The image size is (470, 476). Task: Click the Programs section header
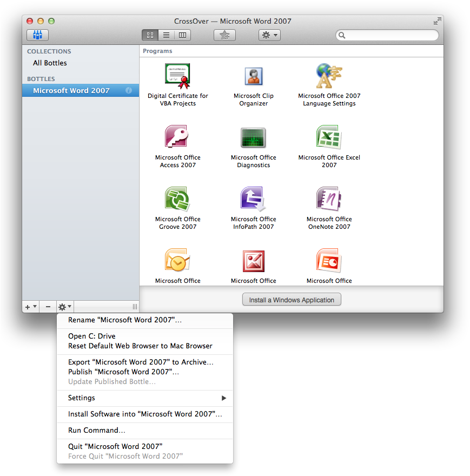[157, 51]
